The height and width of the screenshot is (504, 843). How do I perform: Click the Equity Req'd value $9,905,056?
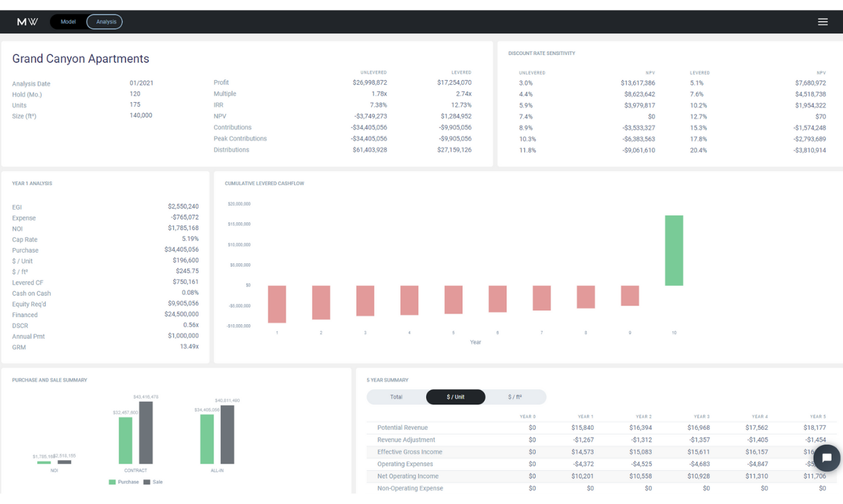point(183,304)
